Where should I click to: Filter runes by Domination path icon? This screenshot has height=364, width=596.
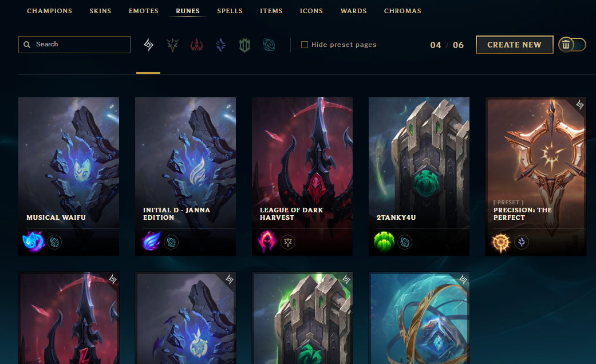[196, 45]
